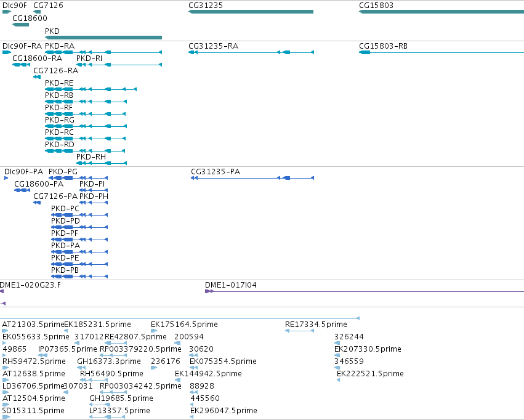The height and width of the screenshot is (420, 524).
Task: Click protein PKD-PH
Action: point(94,203)
